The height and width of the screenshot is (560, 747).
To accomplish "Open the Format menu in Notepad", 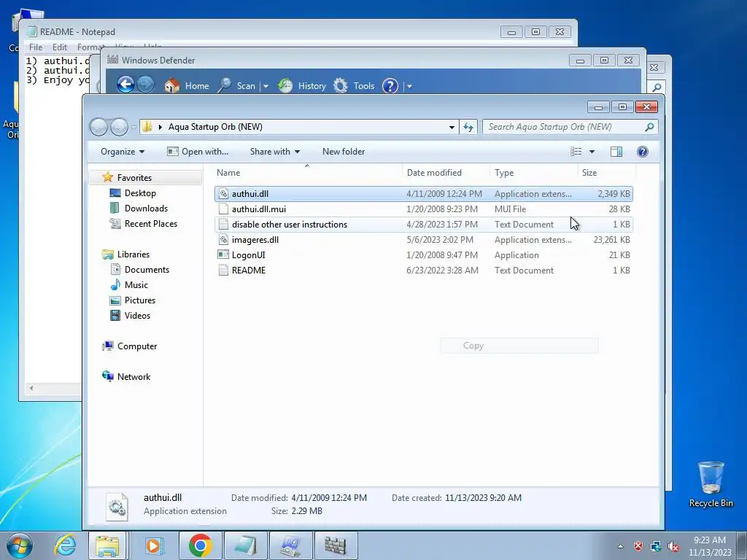I will coord(90,47).
